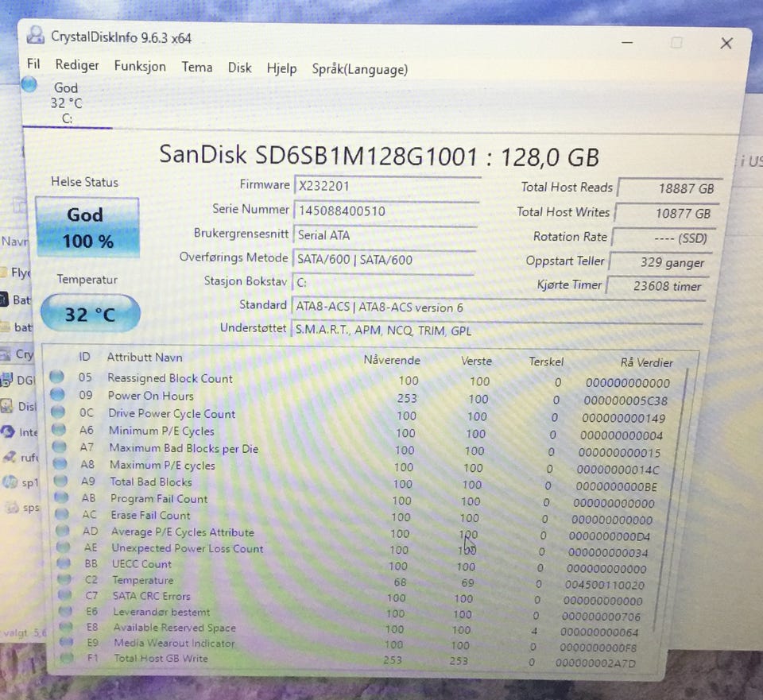Minimize the CrystalDiskInfo window
The image size is (763, 700).
click(x=627, y=42)
